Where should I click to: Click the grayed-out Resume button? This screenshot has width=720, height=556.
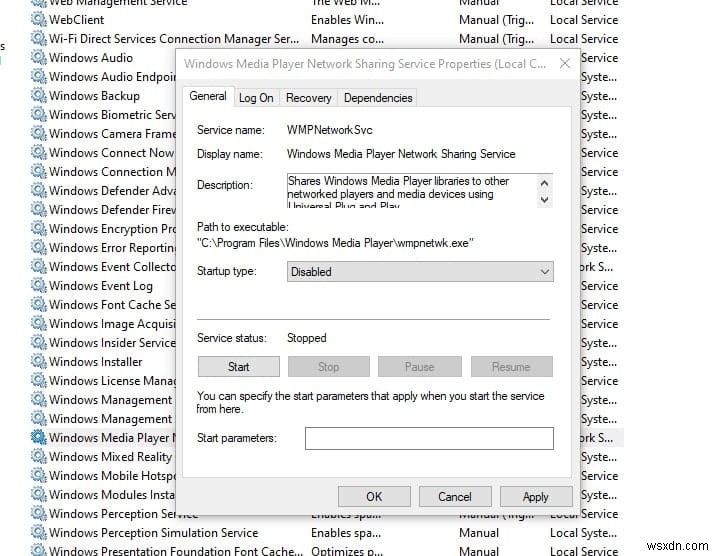point(512,367)
